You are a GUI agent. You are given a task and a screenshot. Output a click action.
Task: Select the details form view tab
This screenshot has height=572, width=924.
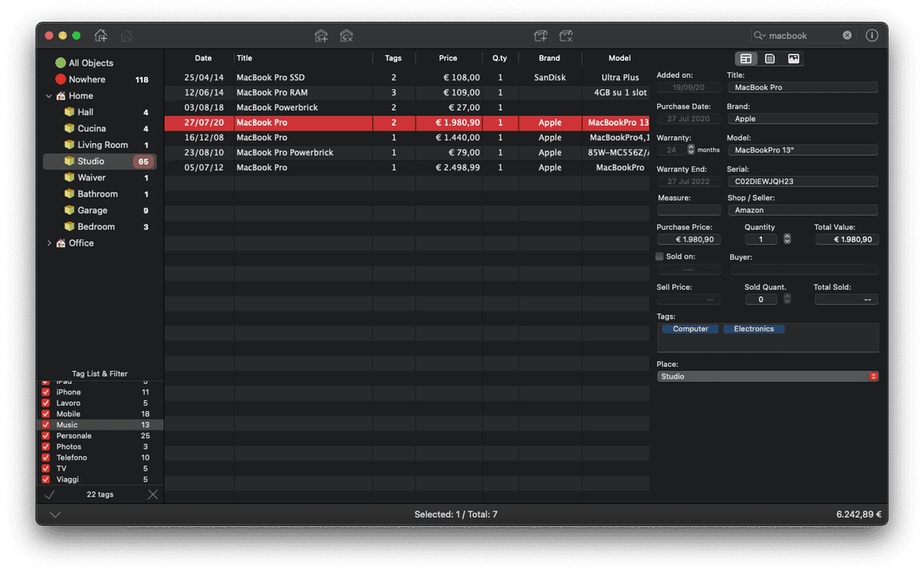pos(746,58)
